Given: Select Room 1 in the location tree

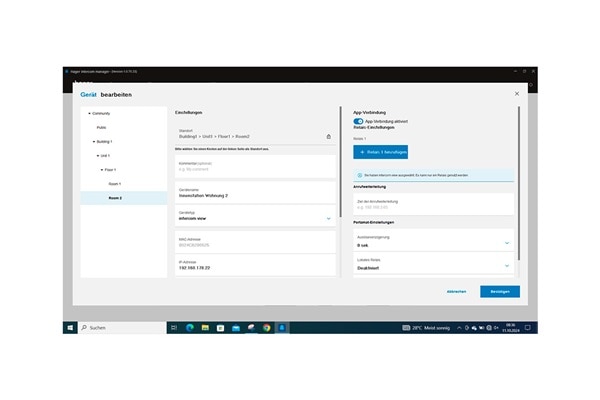Looking at the screenshot, I should point(114,184).
